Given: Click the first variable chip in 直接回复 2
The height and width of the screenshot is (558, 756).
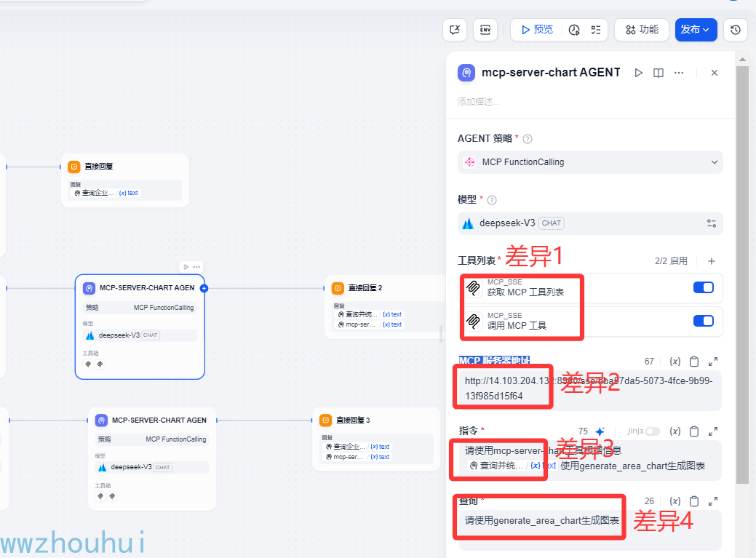Looking at the screenshot, I should (370, 314).
